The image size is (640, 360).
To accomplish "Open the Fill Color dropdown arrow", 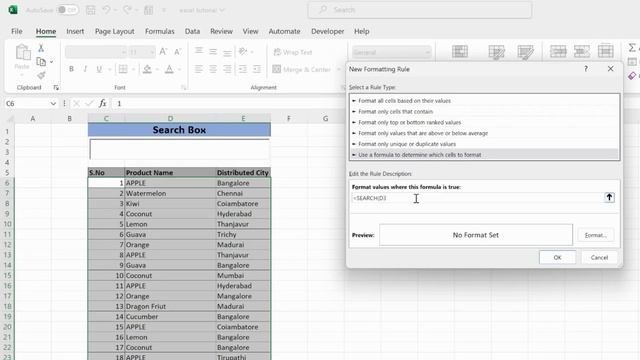I will (157, 69).
